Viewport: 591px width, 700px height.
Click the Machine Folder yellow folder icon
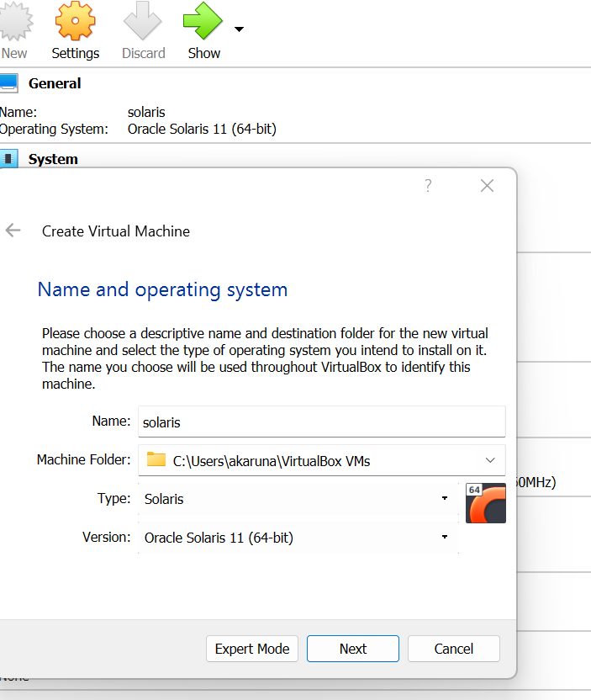[156, 459]
